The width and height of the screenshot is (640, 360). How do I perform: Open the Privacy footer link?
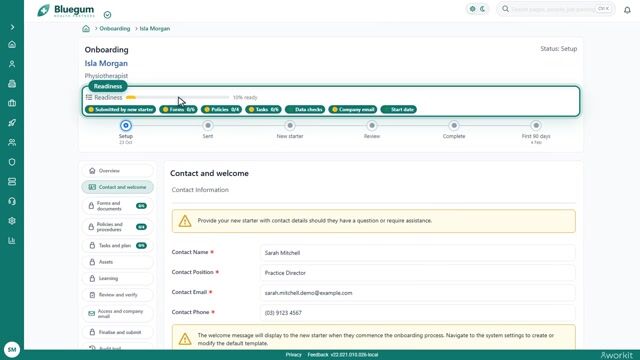[293, 355]
